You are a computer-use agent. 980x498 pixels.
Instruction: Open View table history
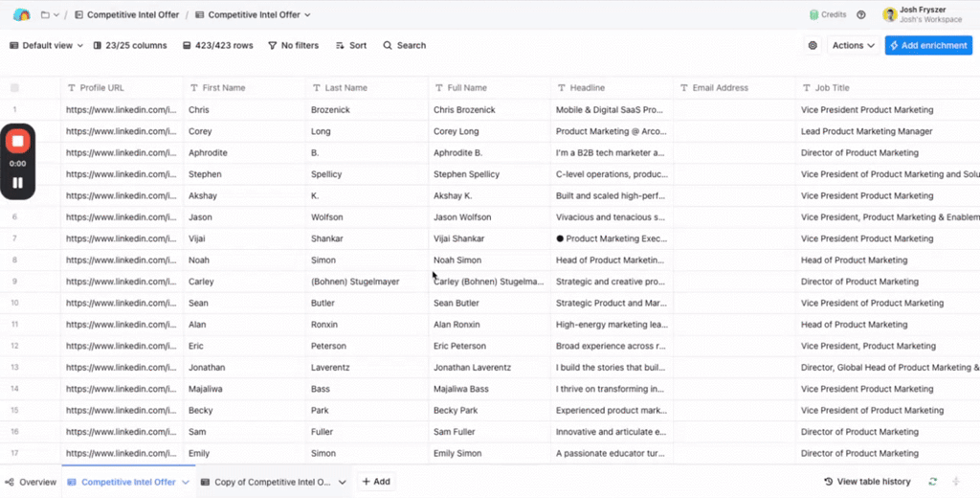point(867,482)
